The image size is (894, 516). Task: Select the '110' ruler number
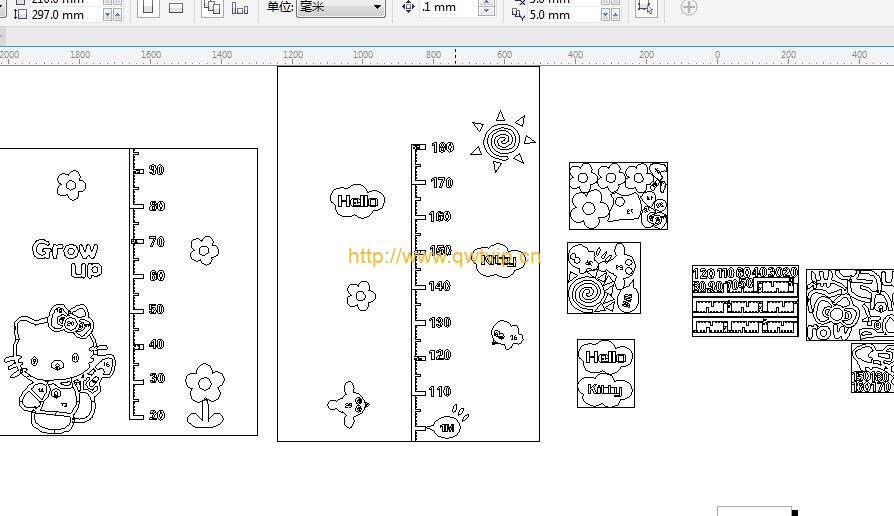440,392
